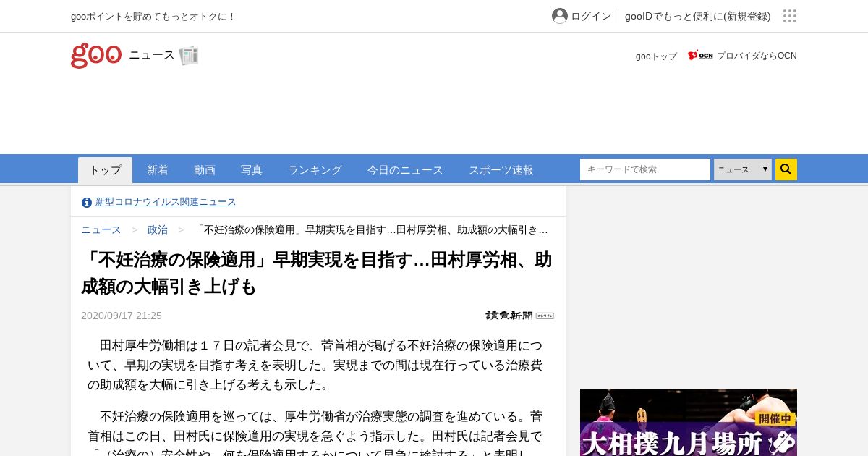The image size is (868, 456).
Task: Click the プロバイダならOCN link
Action: point(757,56)
